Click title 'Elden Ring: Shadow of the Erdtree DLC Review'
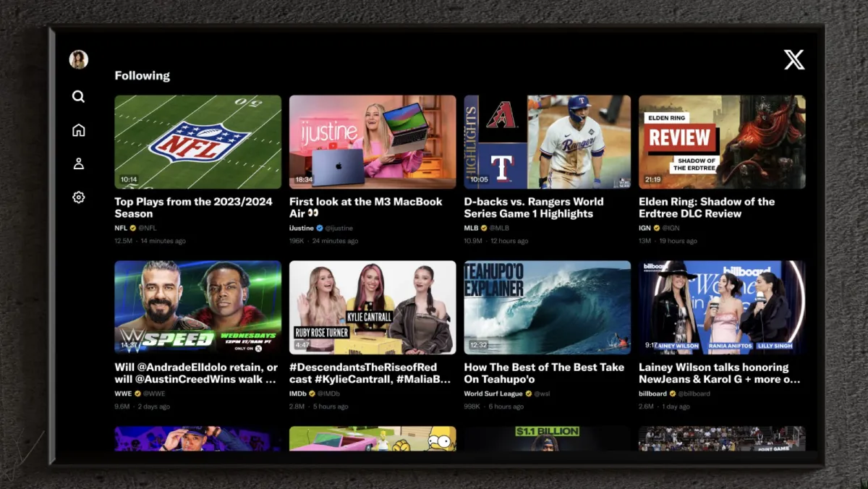This screenshot has height=489, width=868. [707, 208]
